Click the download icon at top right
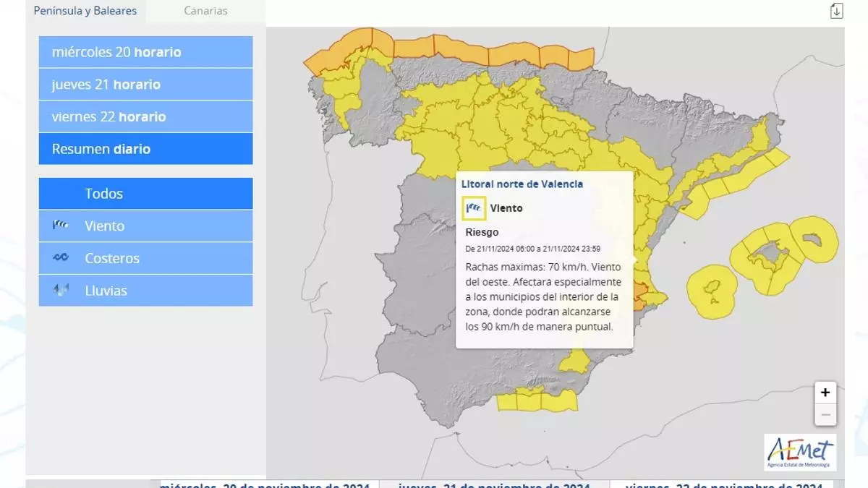The image size is (868, 488). pos(836,11)
